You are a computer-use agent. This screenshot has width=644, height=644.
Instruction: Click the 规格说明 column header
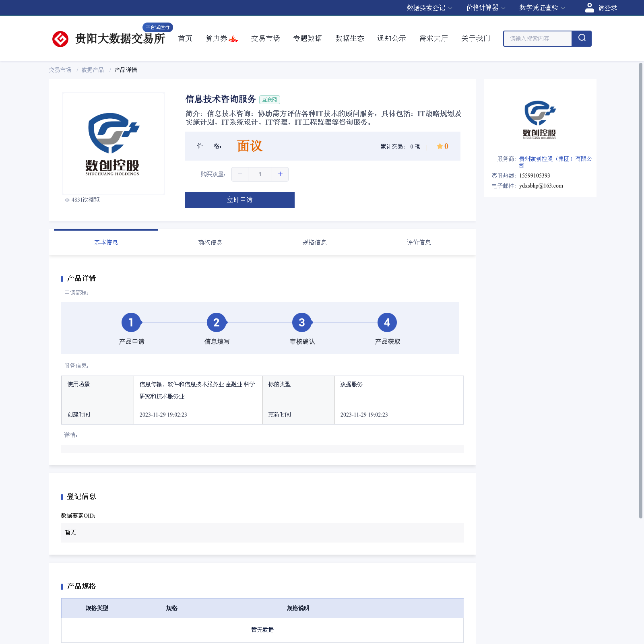tap(298, 608)
